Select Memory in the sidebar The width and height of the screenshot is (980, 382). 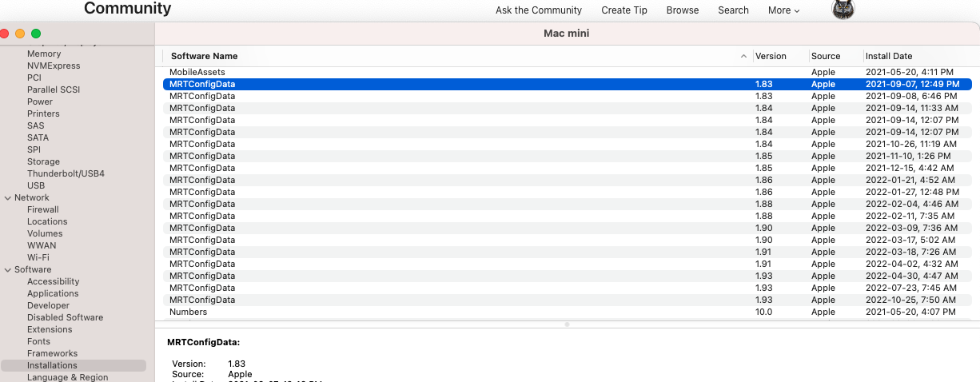[x=44, y=54]
